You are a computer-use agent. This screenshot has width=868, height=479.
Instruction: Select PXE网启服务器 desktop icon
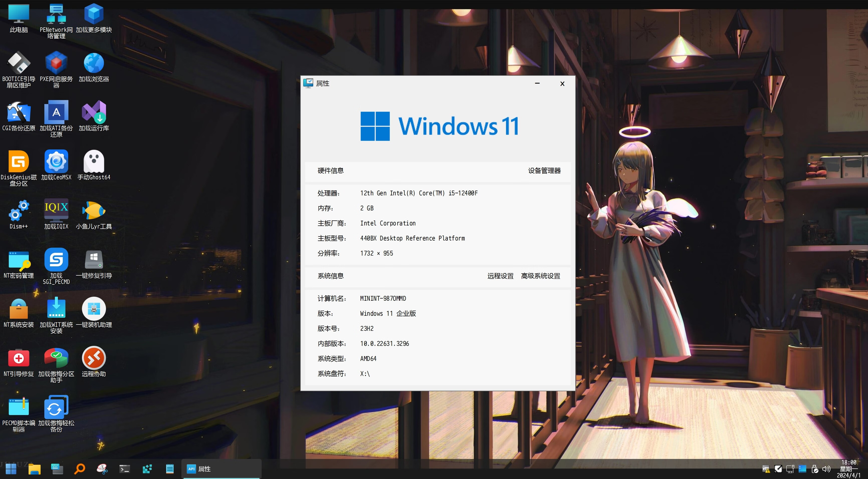click(x=56, y=70)
